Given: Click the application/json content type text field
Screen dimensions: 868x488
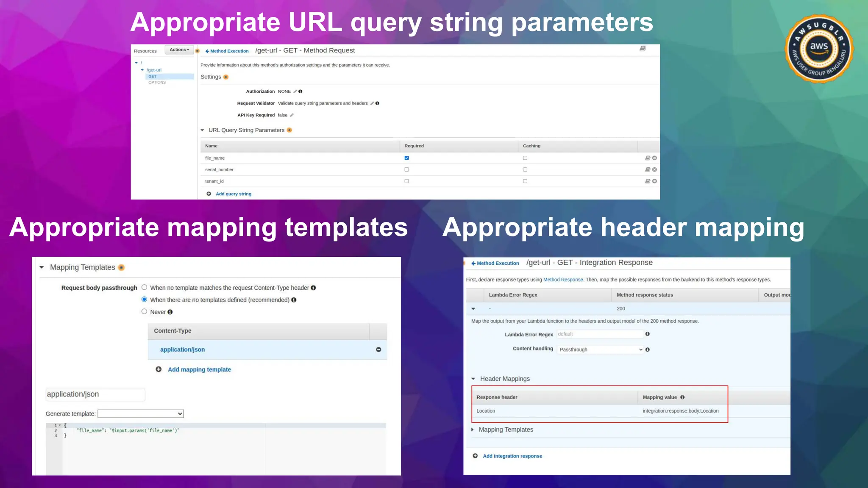Looking at the screenshot, I should [x=95, y=394].
